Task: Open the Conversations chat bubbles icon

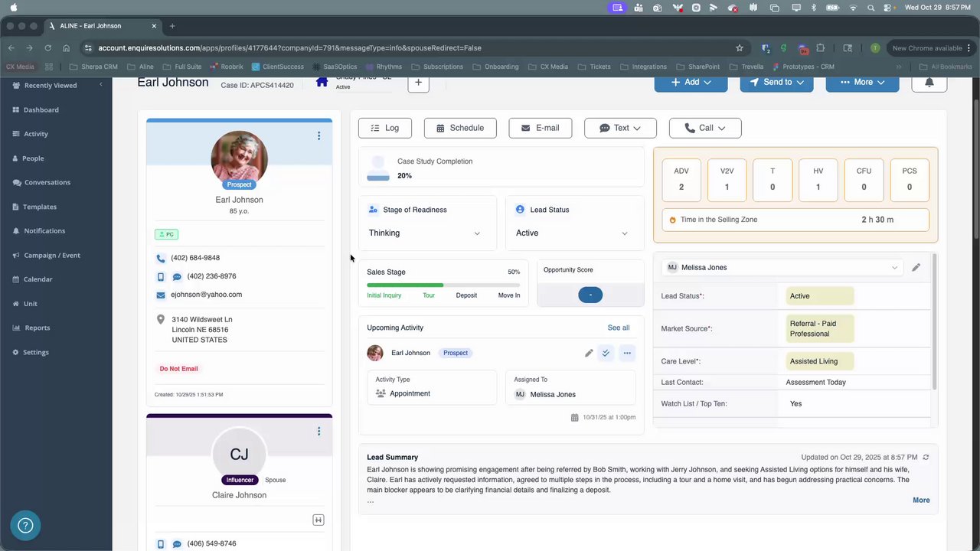Action: coord(16,182)
